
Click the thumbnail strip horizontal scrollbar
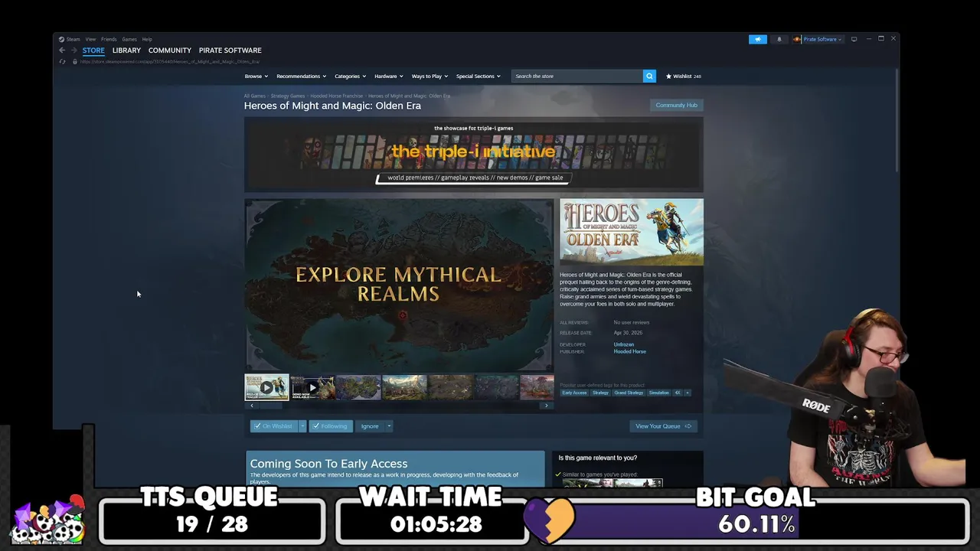pos(272,406)
